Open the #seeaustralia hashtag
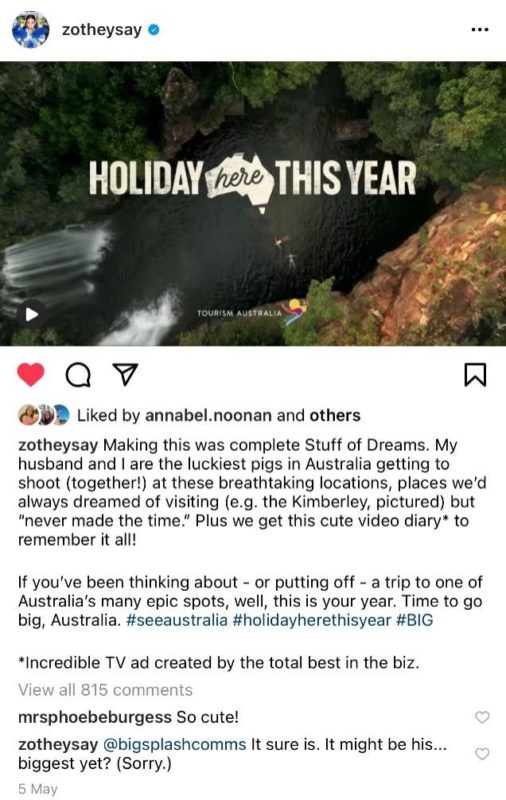The width and height of the screenshot is (506, 800). [176, 620]
